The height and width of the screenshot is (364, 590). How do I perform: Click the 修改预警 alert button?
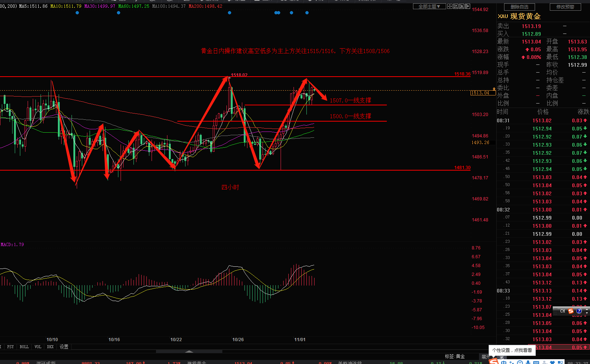pos(565,7)
